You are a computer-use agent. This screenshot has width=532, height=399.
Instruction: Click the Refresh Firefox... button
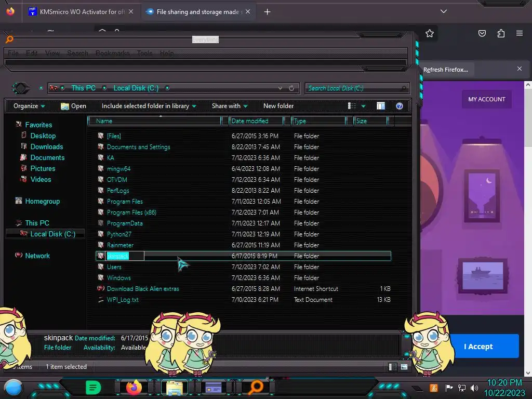(x=445, y=70)
